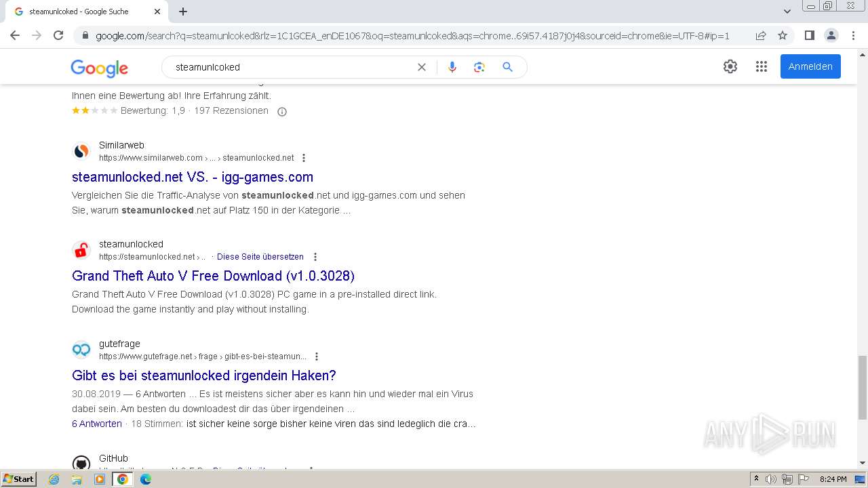The image size is (868, 488).
Task: Click the Anmelden button
Action: point(810,66)
